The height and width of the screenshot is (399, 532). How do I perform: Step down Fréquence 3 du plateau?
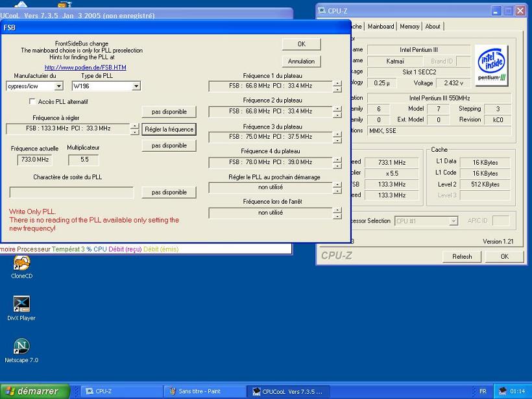[x=337, y=140]
